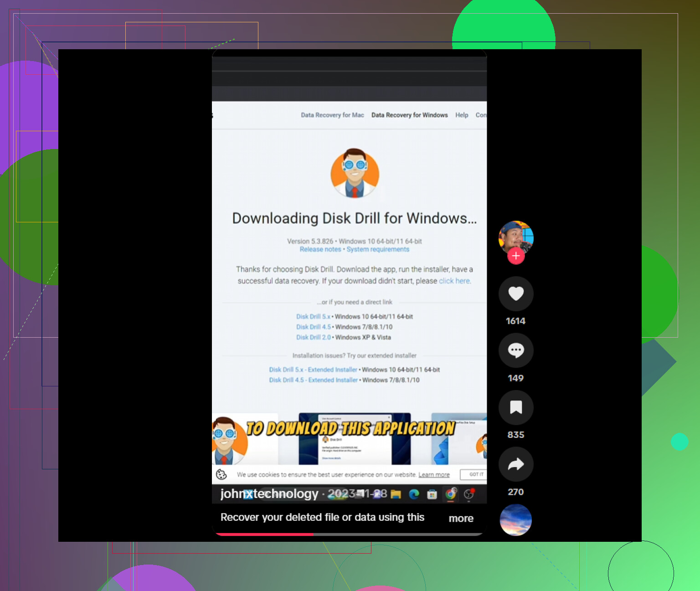Screen dimensions: 700x591
Task: Download Disk Drill 2.0 direct link
Action: 313,338
